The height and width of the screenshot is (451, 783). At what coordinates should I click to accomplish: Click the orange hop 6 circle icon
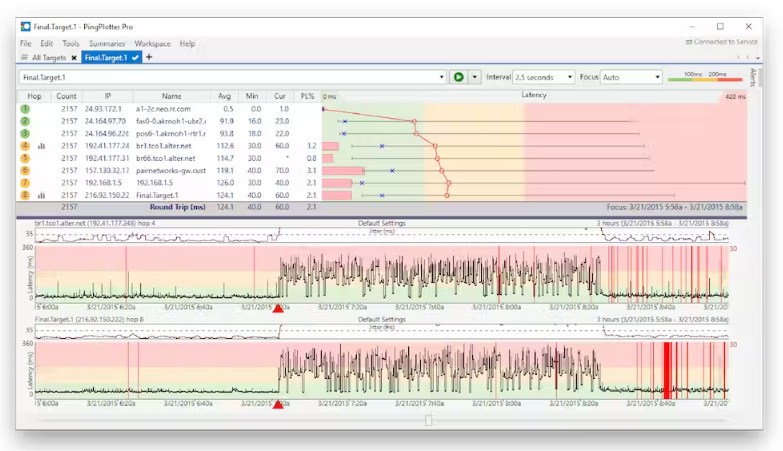[24, 171]
